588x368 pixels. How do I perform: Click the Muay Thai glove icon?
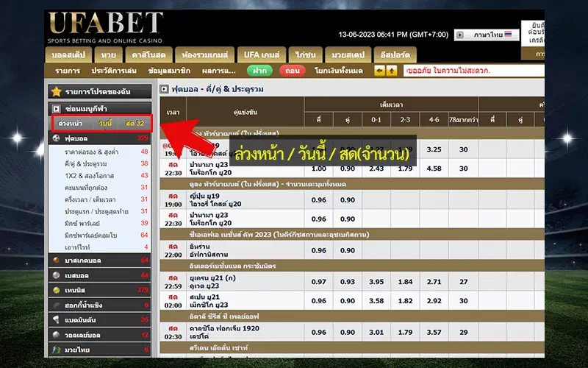(x=57, y=350)
